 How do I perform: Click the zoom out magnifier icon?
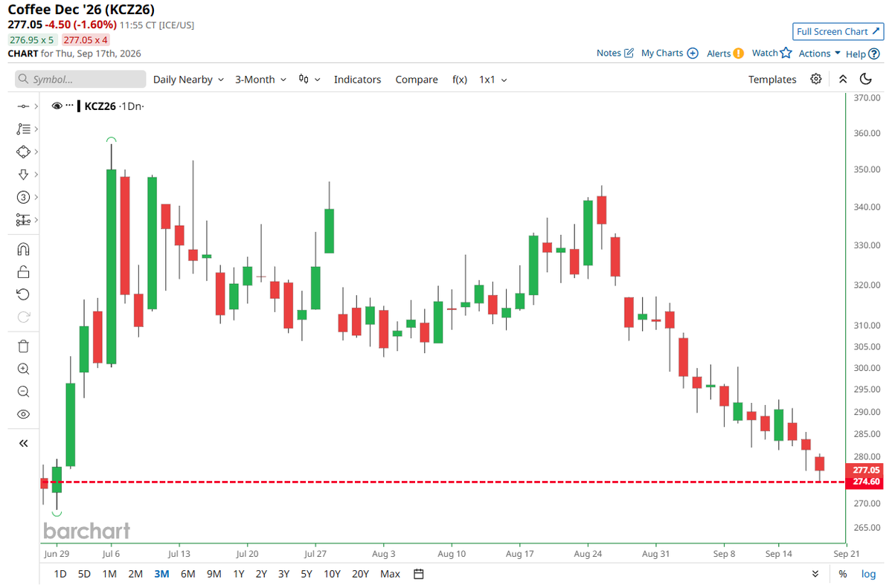coord(23,392)
